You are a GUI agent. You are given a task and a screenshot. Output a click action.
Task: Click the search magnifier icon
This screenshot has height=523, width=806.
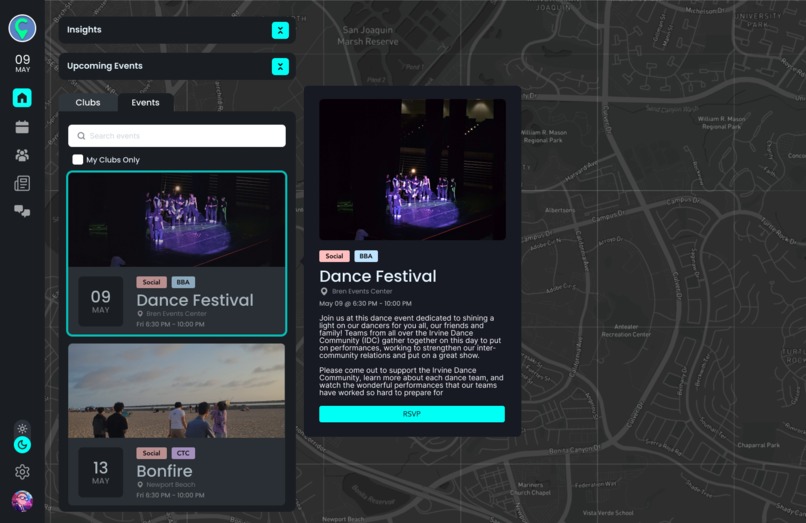tap(81, 136)
